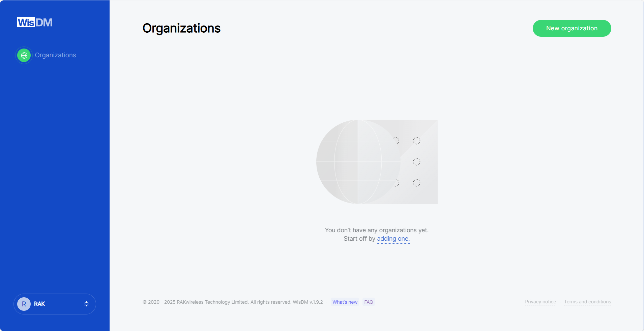Click the R initial inside the avatar
Viewport: 644px width, 331px height.
24,304
